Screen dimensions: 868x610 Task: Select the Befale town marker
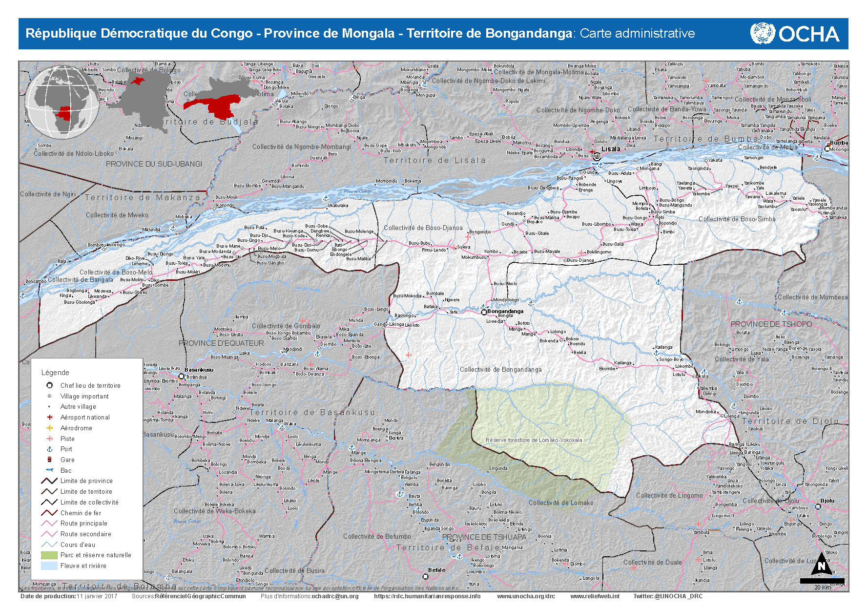425,577
